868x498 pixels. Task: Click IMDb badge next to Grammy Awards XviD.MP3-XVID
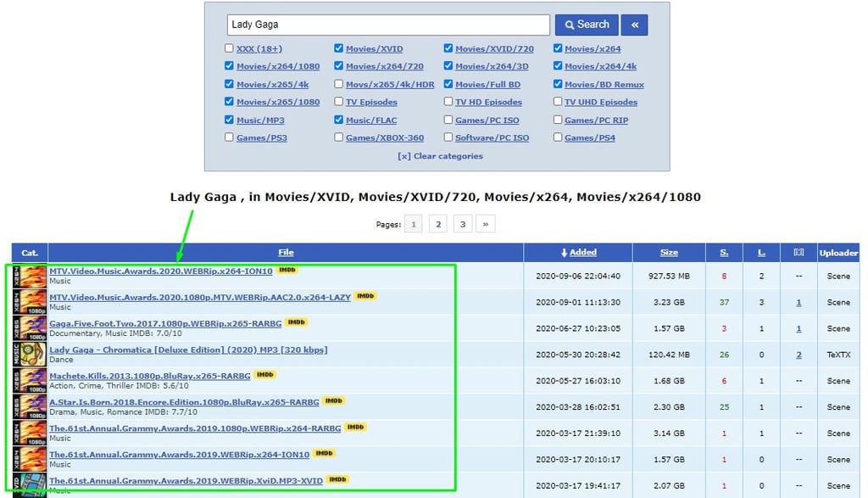click(x=337, y=479)
